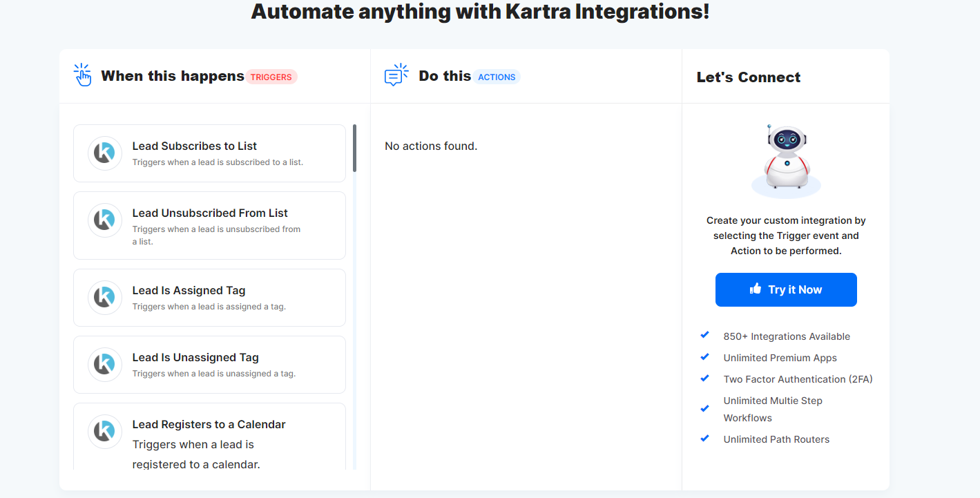Screen dimensions: 980x498
Task: Click the 'When this happens' heading
Action: [x=173, y=76]
